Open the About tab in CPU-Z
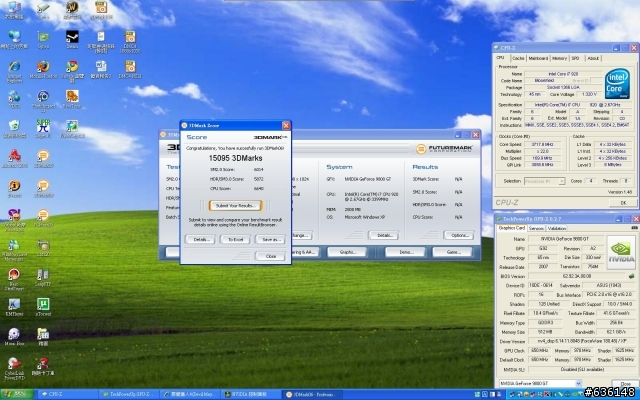The width and height of the screenshot is (640, 400). coord(593,58)
